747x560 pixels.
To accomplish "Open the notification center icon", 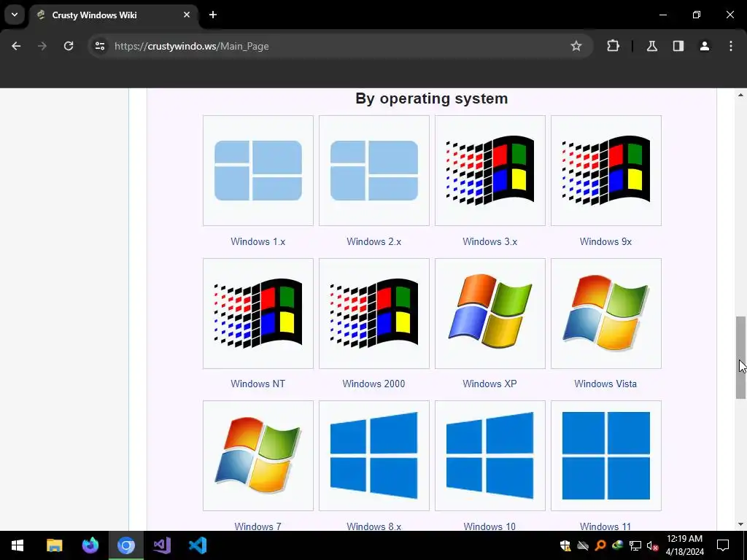I will tap(723, 545).
